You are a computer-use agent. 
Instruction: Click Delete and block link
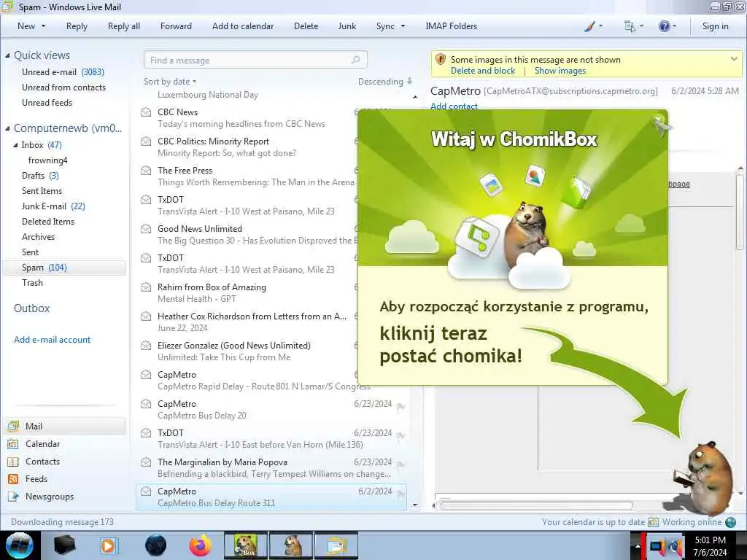483,71
